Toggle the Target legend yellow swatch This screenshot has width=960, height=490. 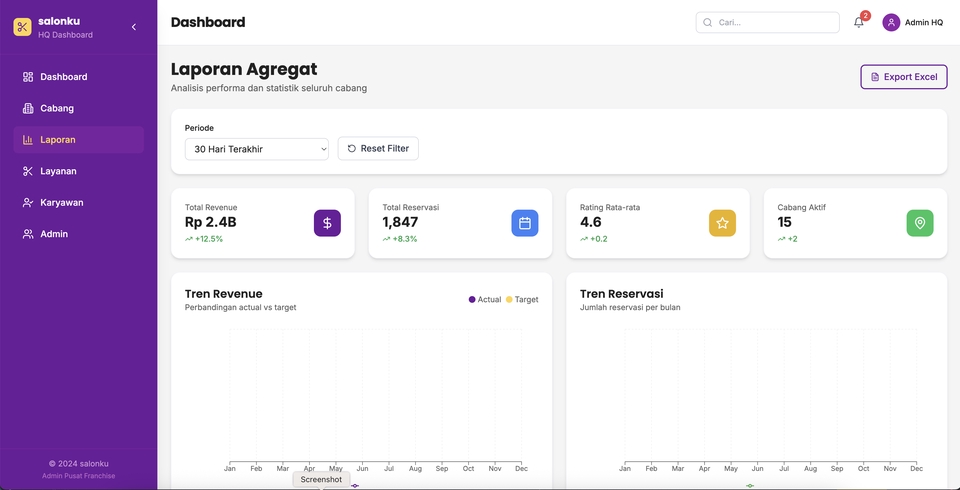coord(509,299)
